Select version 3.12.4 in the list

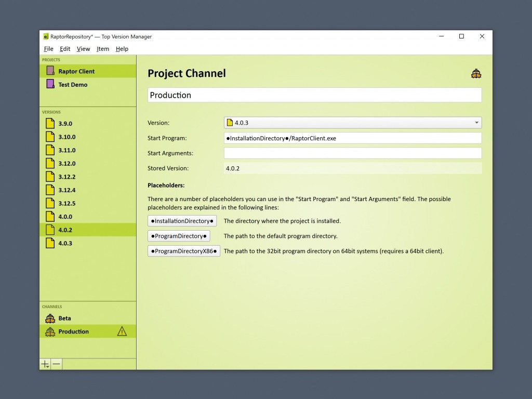click(x=67, y=190)
